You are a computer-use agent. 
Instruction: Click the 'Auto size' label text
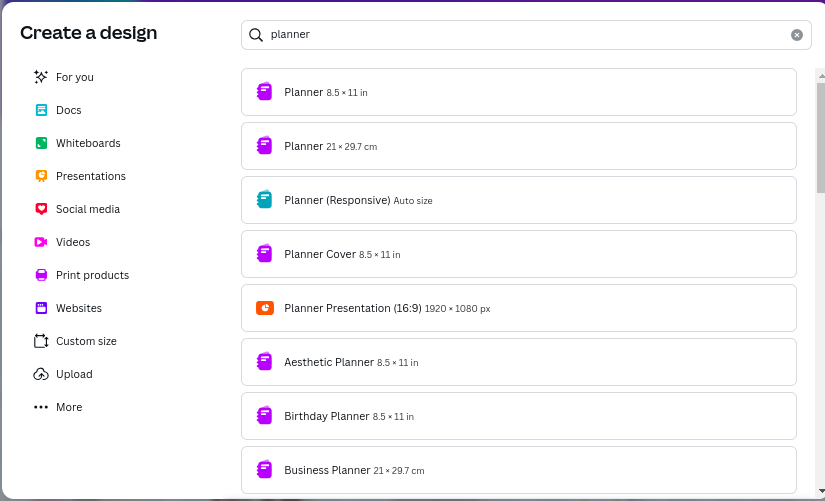click(413, 201)
